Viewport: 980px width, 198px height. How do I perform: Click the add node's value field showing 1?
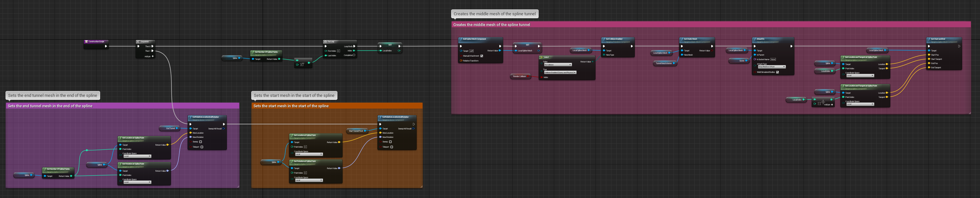tap(819, 104)
